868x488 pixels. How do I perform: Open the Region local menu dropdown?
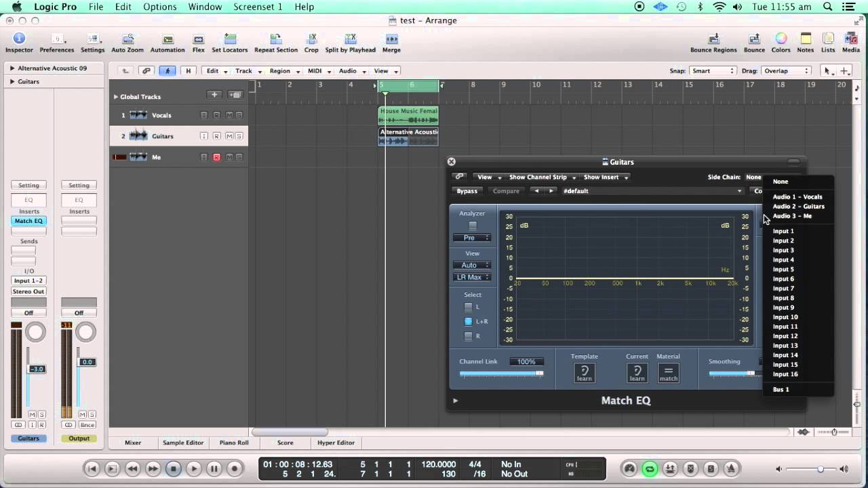point(283,70)
